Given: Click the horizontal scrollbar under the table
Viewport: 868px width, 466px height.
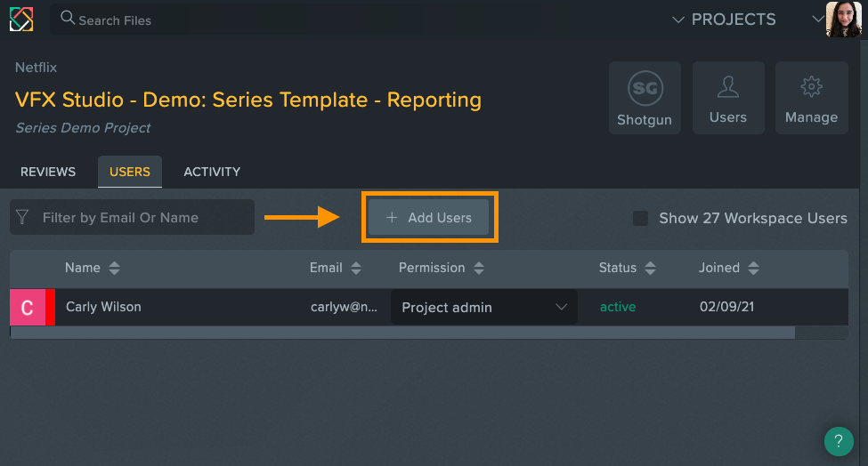Looking at the screenshot, I should pos(402,333).
